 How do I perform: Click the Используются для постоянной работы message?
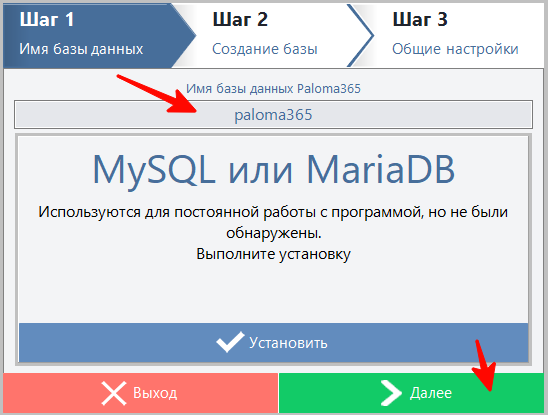pos(273,222)
